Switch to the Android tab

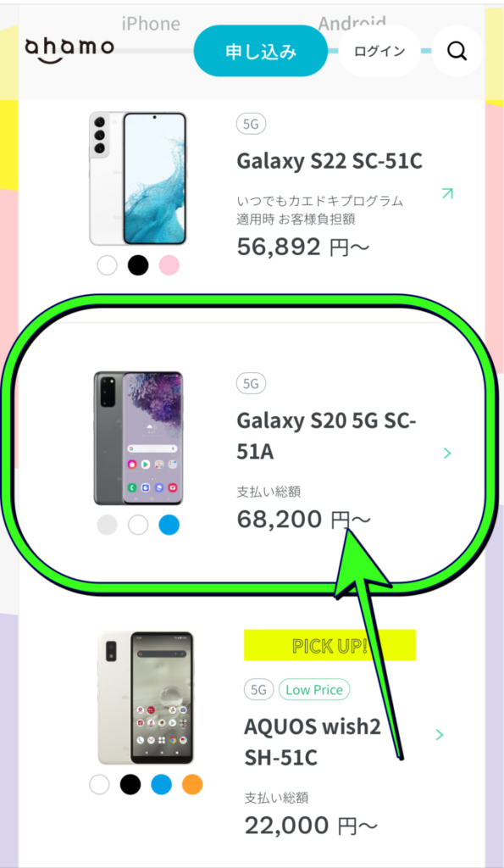coord(352,23)
